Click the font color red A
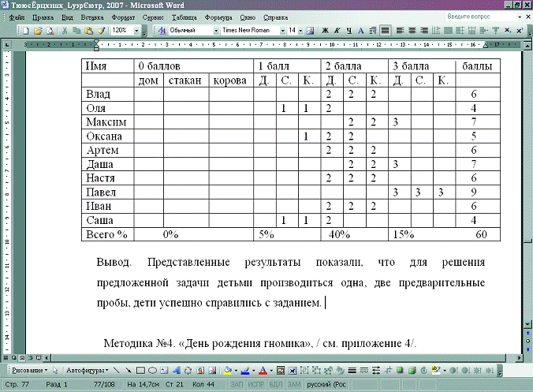Image resolution: width=533 pixels, height=392 pixels. tap(261, 369)
